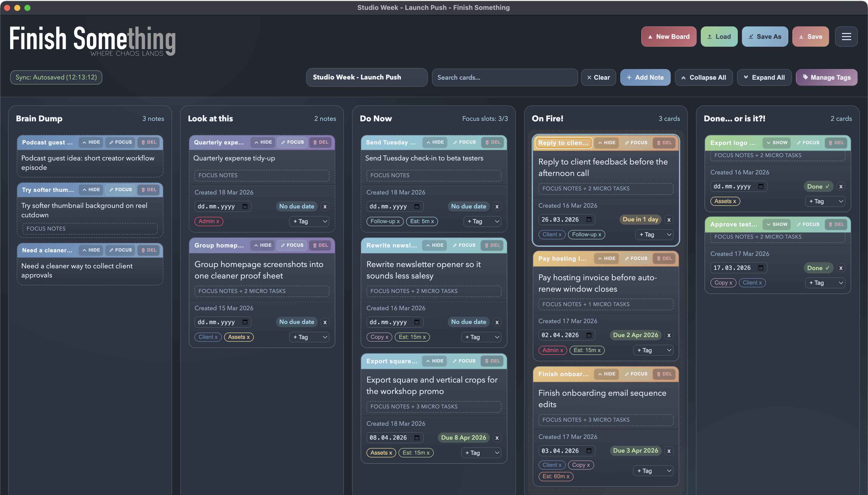Select the Client tag on Group homepage card
The image size is (868, 495).
208,337
